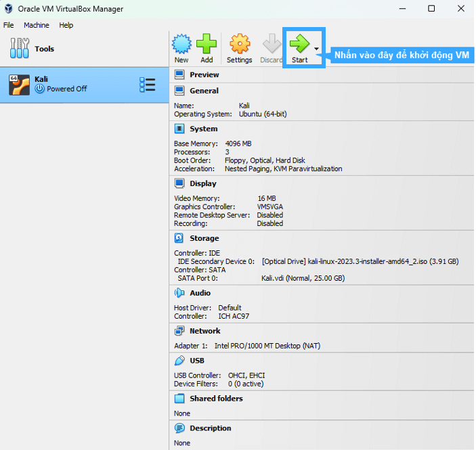This screenshot has width=476, height=450.
Task: Open the File menu
Action: tap(9, 25)
